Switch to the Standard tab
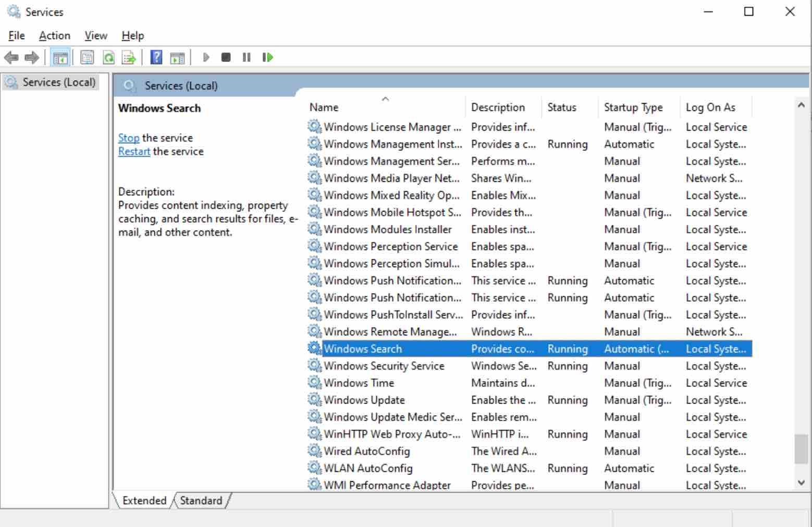This screenshot has height=527, width=812. click(201, 500)
